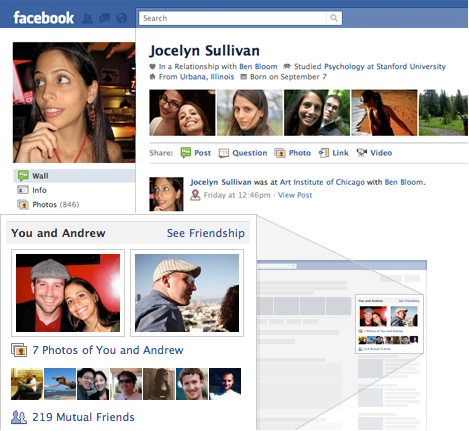Share a Link
469x431 pixels.
(x=340, y=153)
